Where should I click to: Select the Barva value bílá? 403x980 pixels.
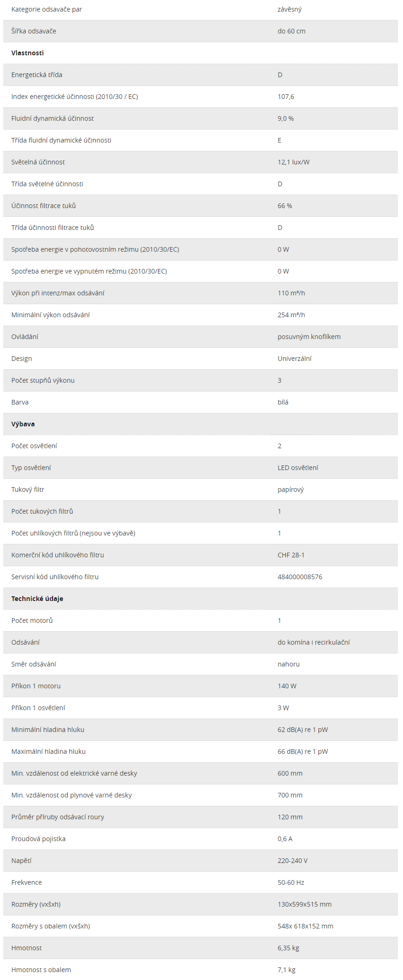(x=283, y=402)
